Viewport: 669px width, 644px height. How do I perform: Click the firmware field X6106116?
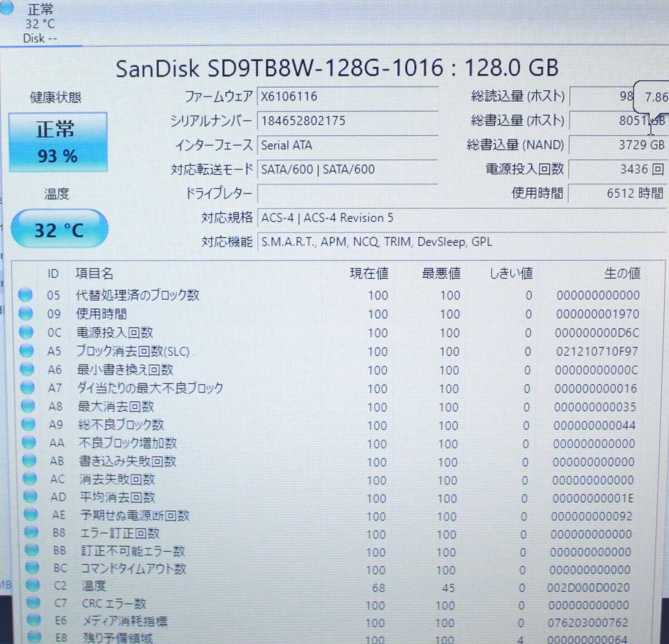(347, 96)
